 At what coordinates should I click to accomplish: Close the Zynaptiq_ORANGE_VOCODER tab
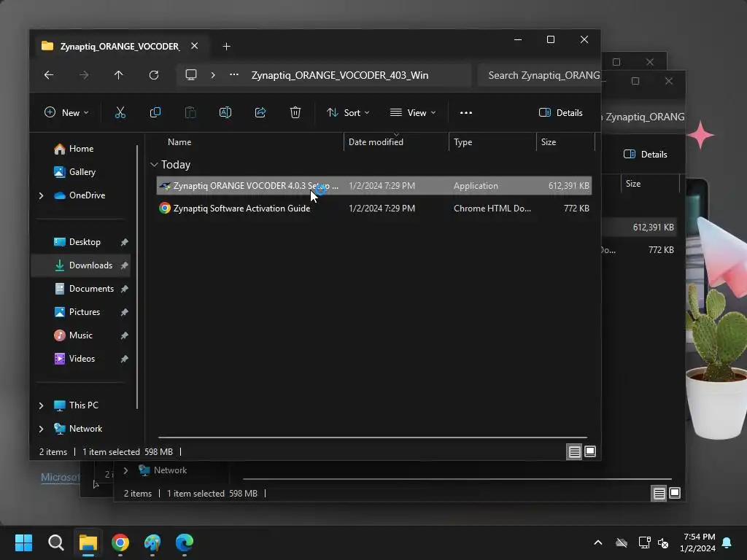194,46
